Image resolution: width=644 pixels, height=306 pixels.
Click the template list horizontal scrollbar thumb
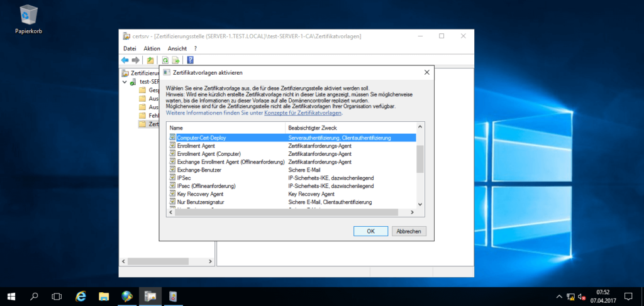(287, 212)
